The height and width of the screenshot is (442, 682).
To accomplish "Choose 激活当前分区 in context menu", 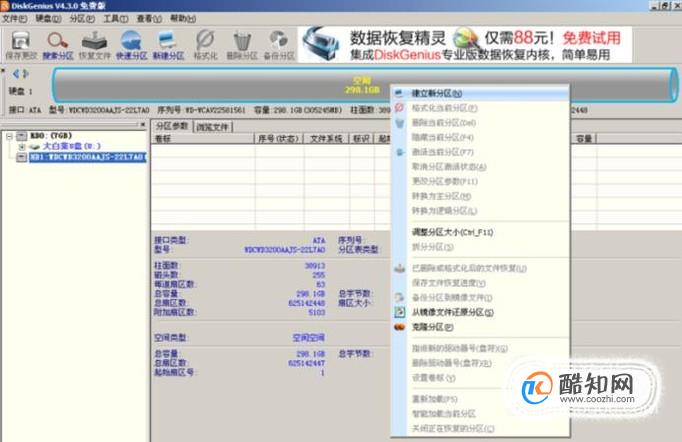I will [480, 152].
